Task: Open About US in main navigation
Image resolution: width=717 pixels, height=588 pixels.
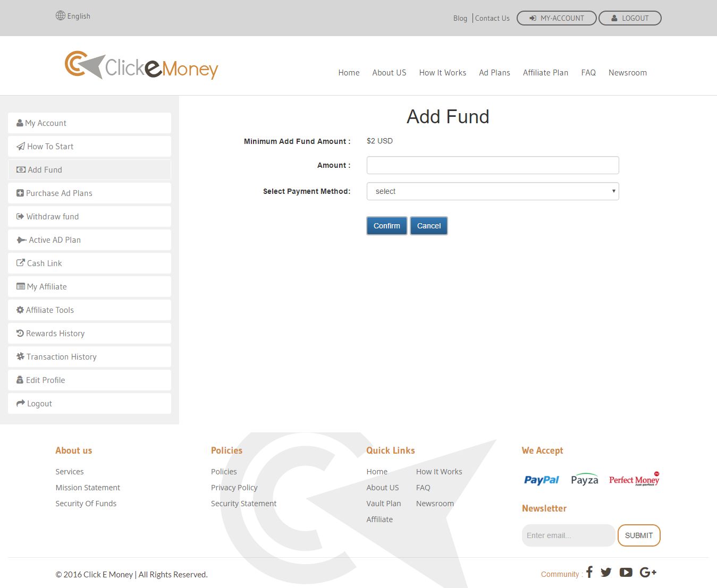Action: pos(389,73)
